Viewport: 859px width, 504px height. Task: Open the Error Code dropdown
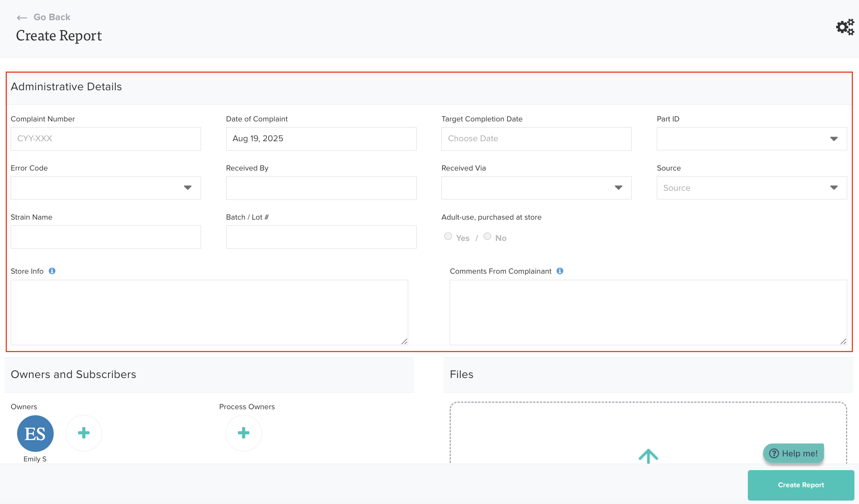coord(106,188)
